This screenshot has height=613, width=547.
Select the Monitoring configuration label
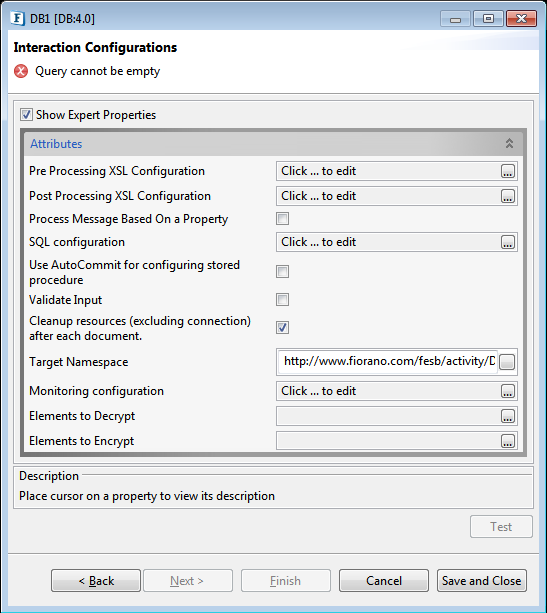pyautogui.click(x=97, y=391)
